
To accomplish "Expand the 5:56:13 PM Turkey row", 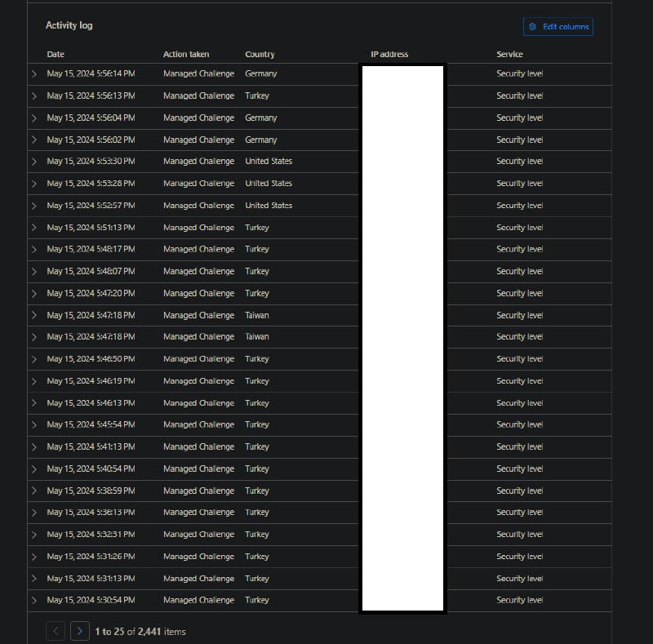I will [34, 95].
